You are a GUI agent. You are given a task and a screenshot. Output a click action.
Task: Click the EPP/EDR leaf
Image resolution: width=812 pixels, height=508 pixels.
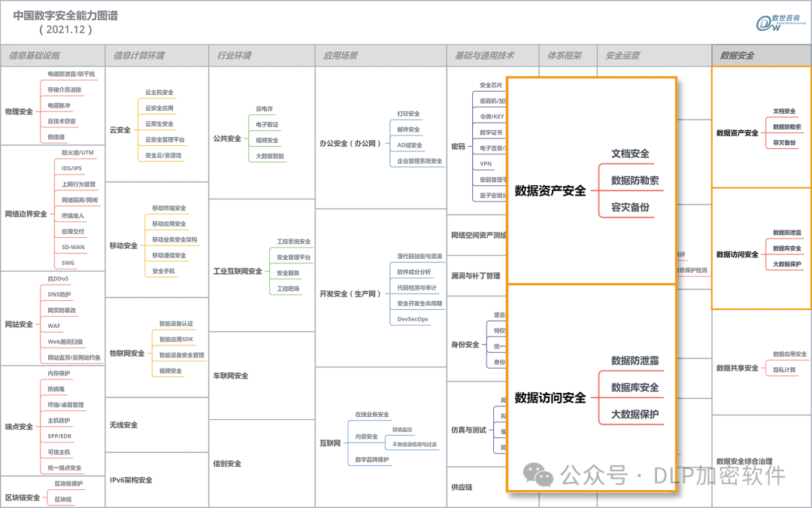point(59,436)
